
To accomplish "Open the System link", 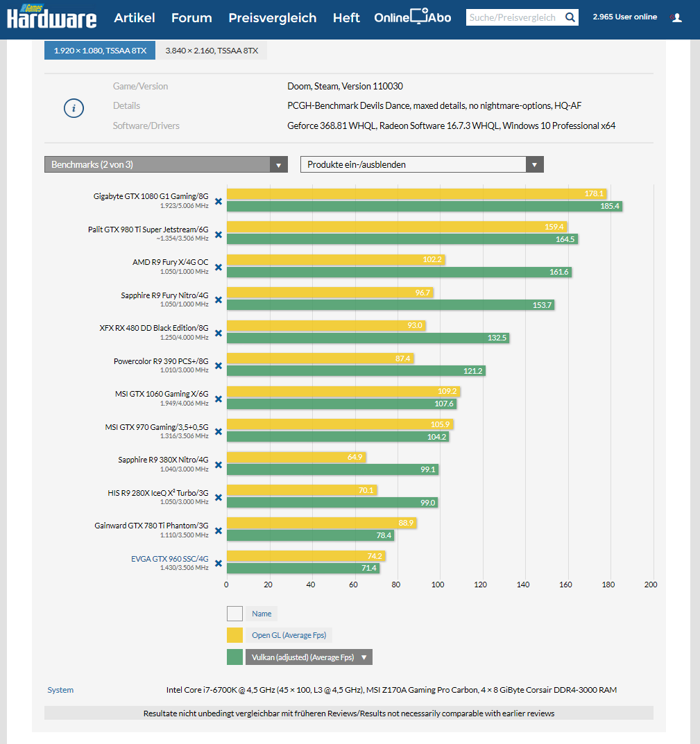I will [x=60, y=690].
